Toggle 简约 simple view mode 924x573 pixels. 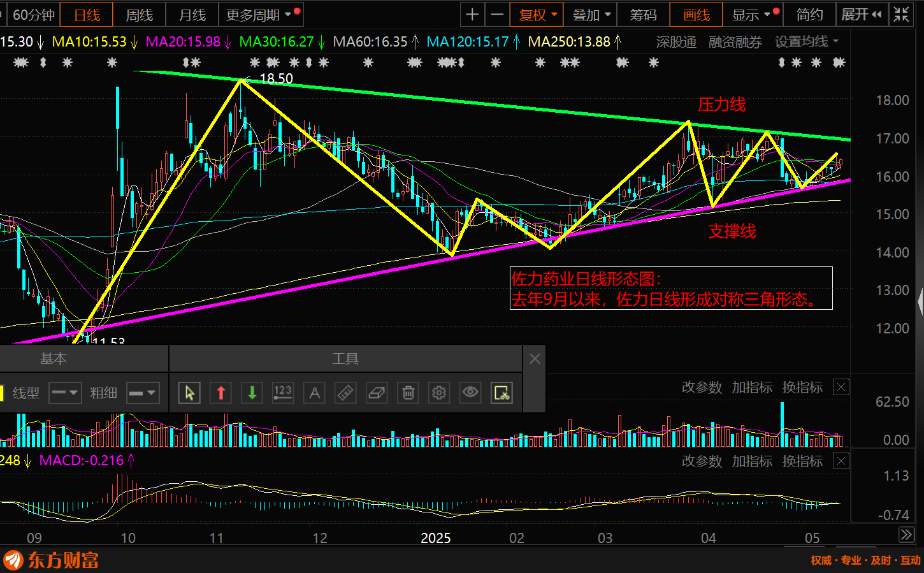pyautogui.click(x=810, y=14)
